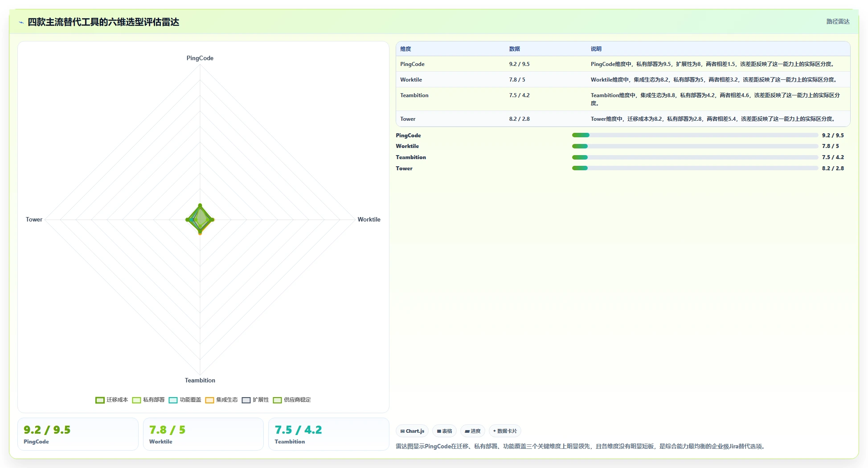Click the Teambition progress bar
The image size is (868, 468).
[x=695, y=157]
